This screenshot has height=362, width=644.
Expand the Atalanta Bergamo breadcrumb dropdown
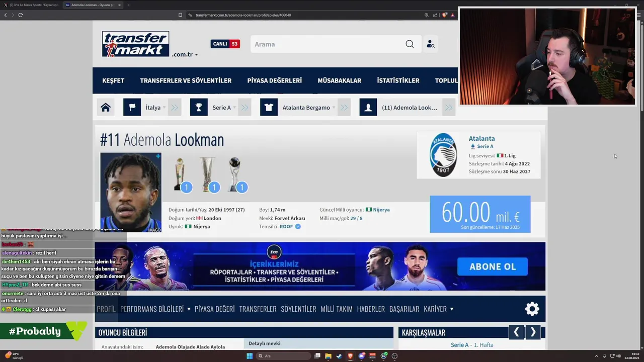(334, 108)
